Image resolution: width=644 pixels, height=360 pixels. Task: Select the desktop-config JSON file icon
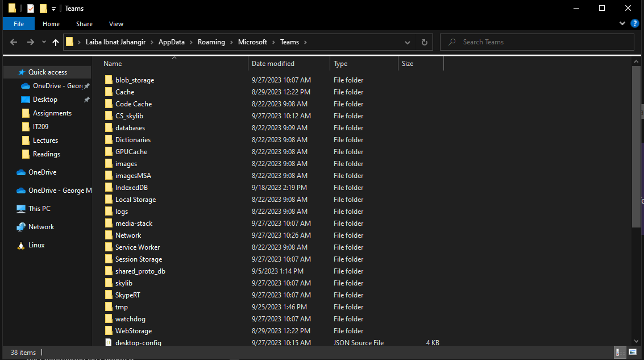click(x=109, y=342)
